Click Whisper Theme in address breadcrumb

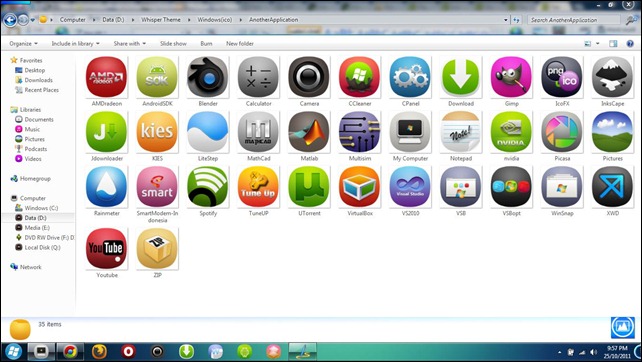160,20
